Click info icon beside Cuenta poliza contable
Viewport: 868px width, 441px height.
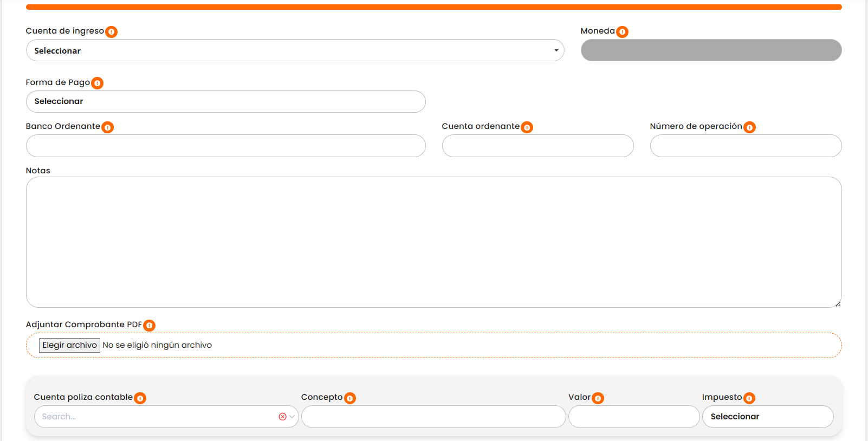[140, 398]
